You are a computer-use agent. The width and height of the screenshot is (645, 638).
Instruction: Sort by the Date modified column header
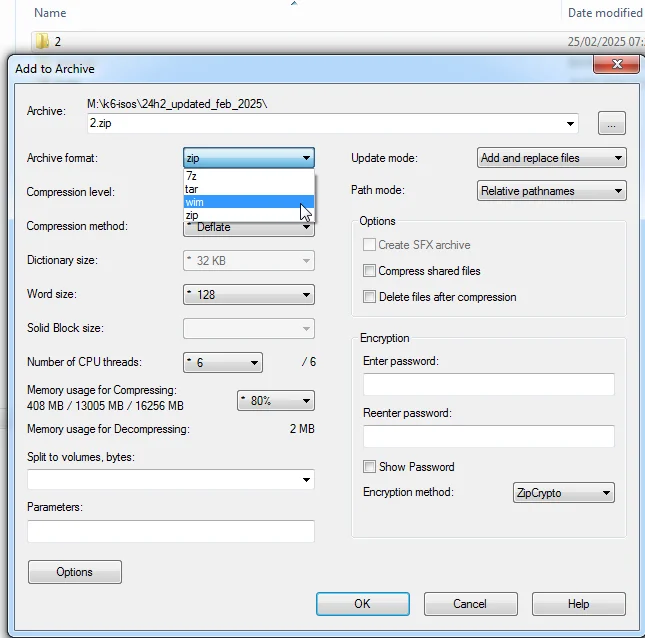(605, 13)
